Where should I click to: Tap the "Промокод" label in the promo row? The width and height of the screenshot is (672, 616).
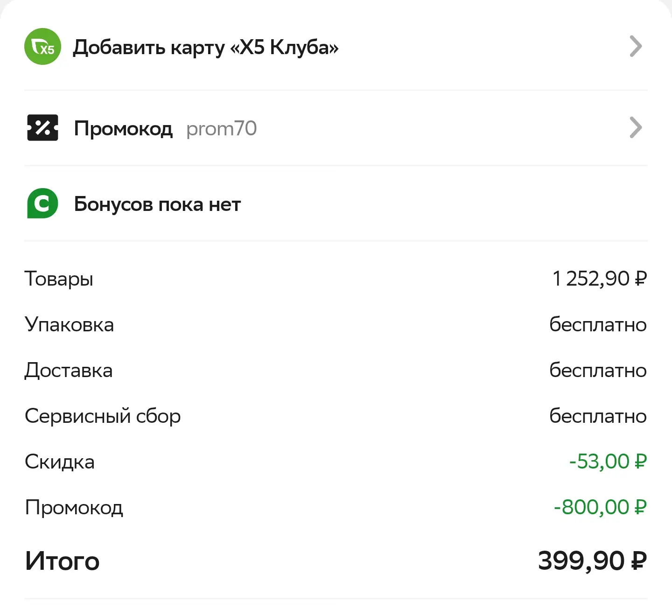click(123, 128)
